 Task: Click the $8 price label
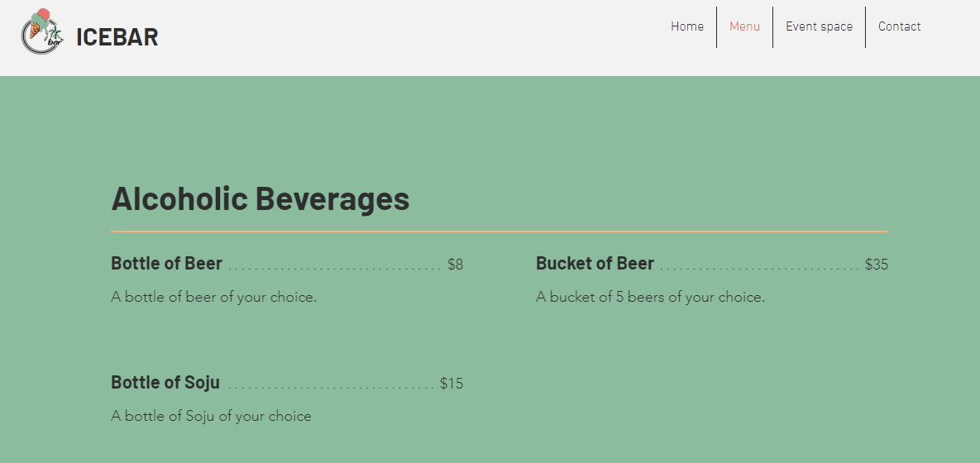[x=455, y=265]
